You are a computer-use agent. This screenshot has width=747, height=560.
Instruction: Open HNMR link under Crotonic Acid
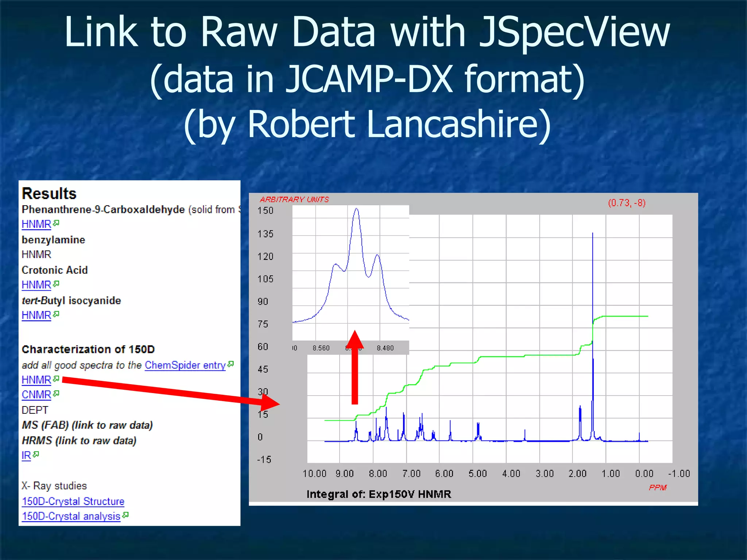coord(36,285)
